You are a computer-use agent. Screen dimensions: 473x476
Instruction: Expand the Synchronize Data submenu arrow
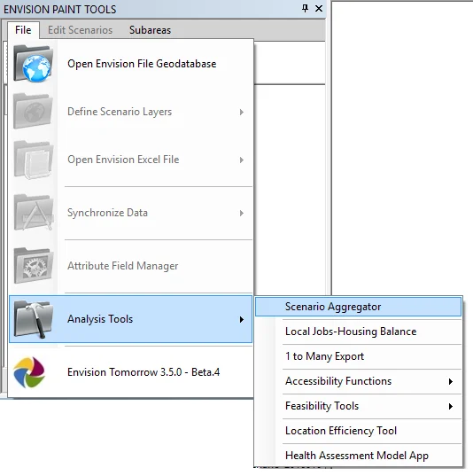(242, 213)
